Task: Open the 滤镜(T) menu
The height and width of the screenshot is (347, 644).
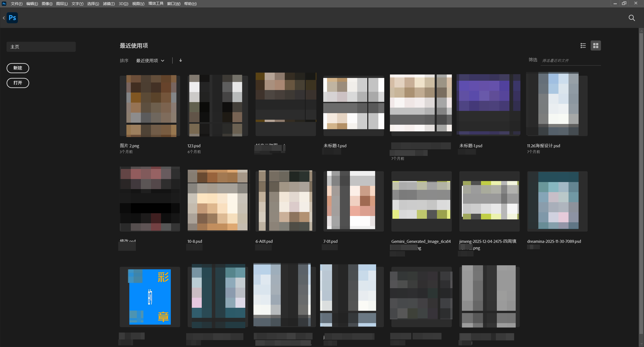Action: 109,4
